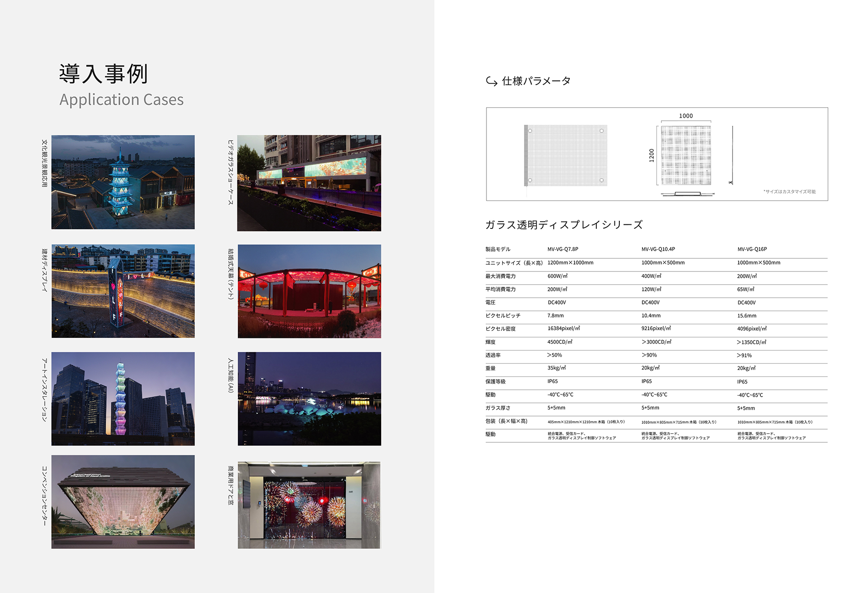
Task: Click the 文化観光景観応用 vertical caption
Action: 44,163
